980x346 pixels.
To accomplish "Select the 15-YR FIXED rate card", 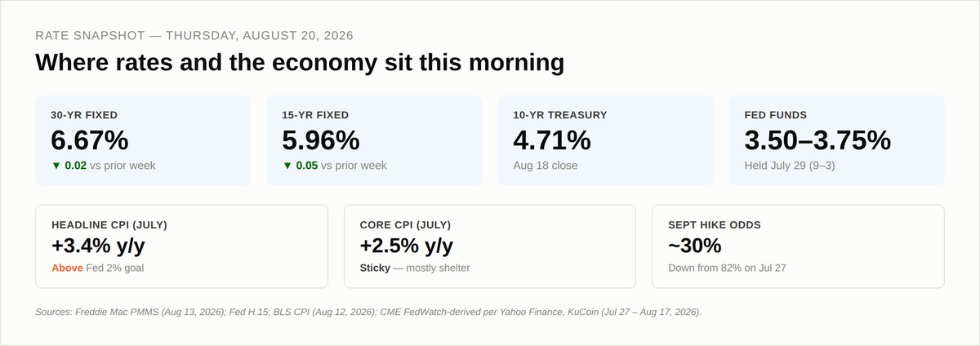I will point(374,141).
